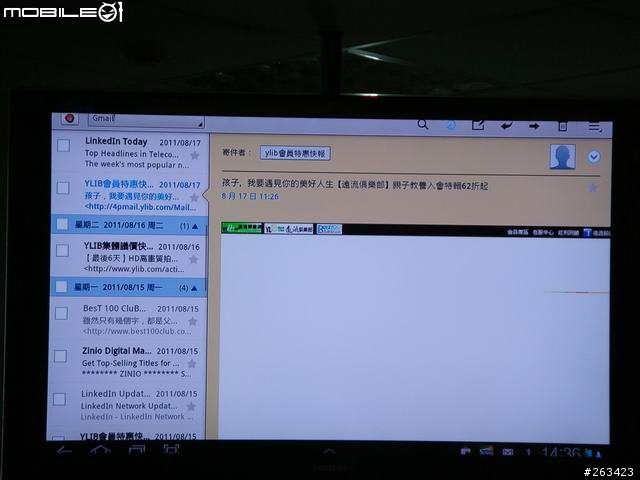Tap the search magnifier icon

tap(423, 124)
